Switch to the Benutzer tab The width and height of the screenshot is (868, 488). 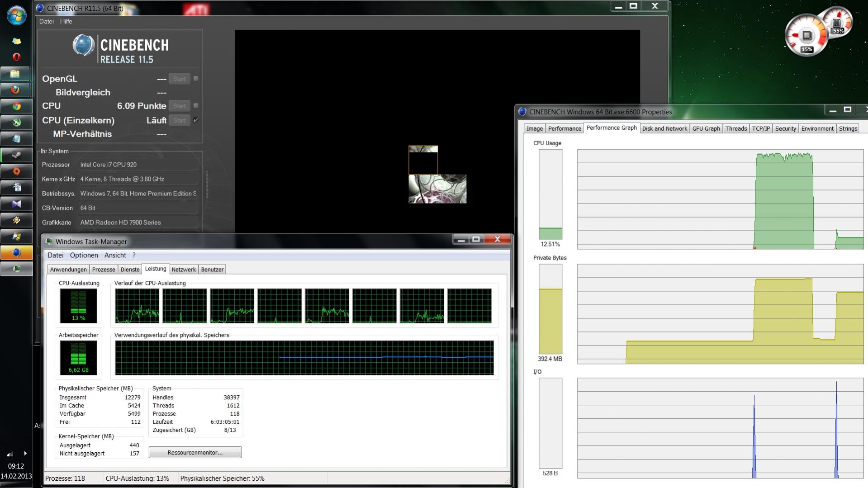212,270
